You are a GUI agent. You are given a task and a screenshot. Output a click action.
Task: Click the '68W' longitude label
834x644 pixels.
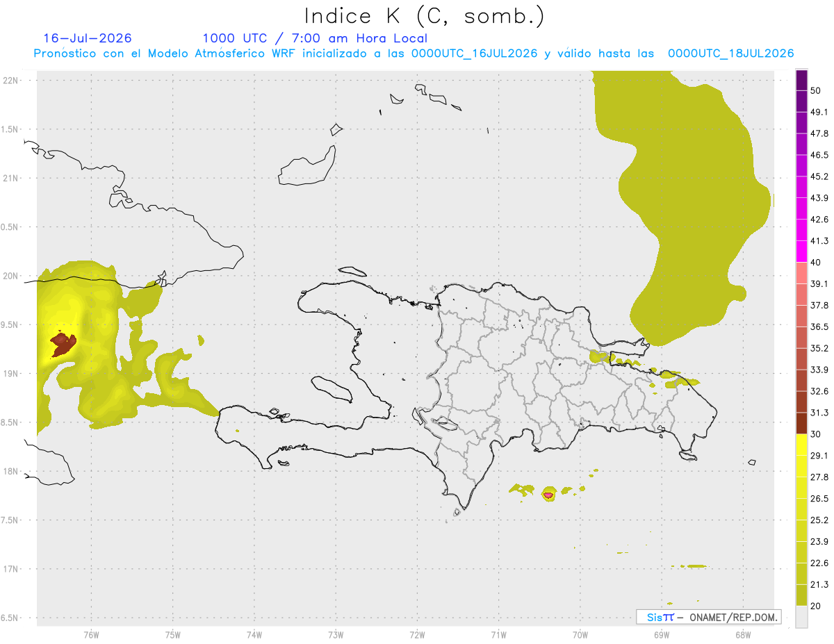click(742, 634)
